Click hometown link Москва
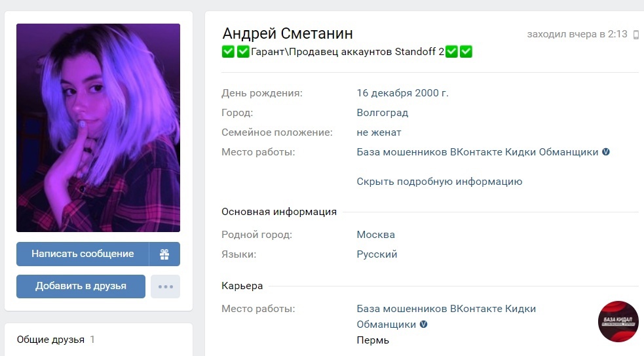 coord(376,235)
